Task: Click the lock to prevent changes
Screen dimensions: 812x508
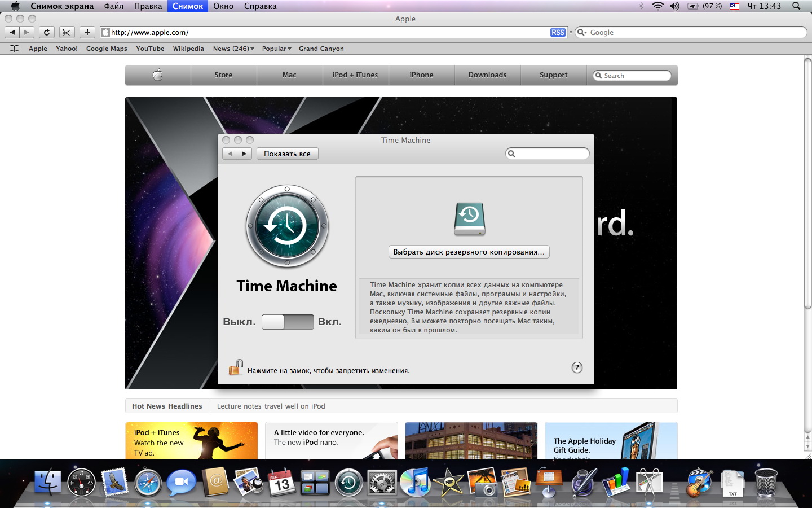Action: [x=236, y=367]
